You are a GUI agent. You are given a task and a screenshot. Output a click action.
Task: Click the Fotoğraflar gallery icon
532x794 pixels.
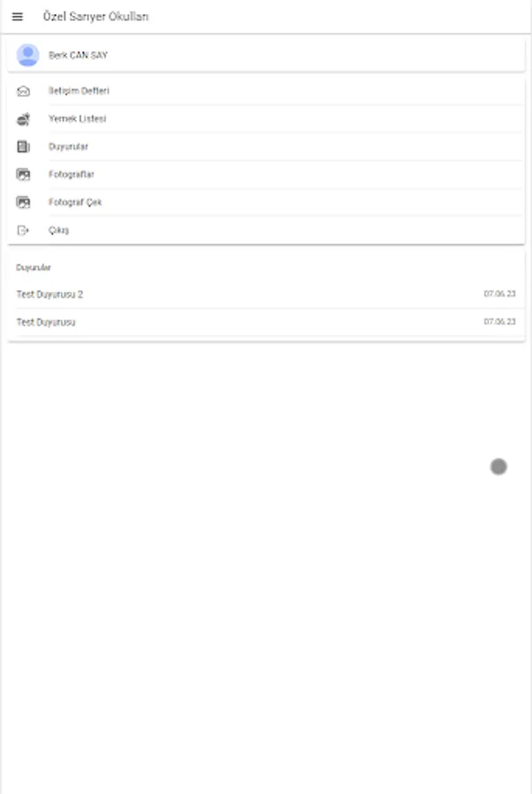pos(24,175)
